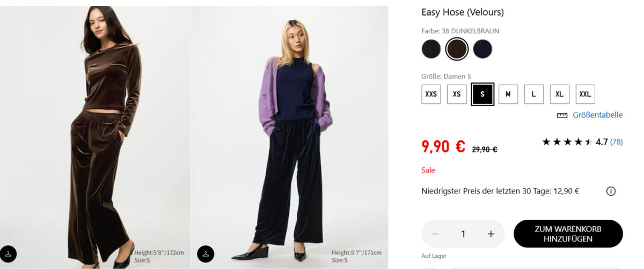Add item via Zum Warenkorb hinzufügen
The width and height of the screenshot is (644, 269).
[568, 234]
